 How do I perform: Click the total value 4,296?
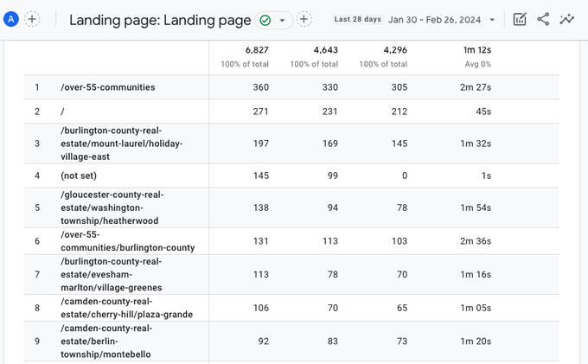pyautogui.click(x=395, y=50)
